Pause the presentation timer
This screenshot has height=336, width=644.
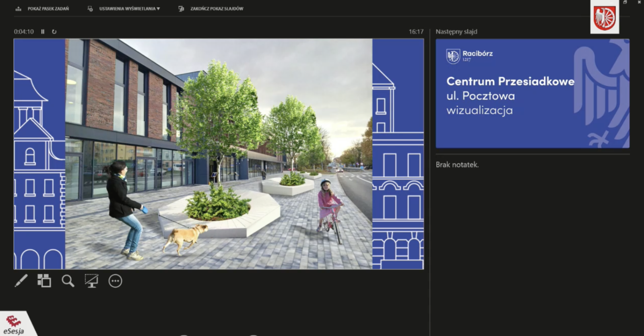(x=43, y=31)
